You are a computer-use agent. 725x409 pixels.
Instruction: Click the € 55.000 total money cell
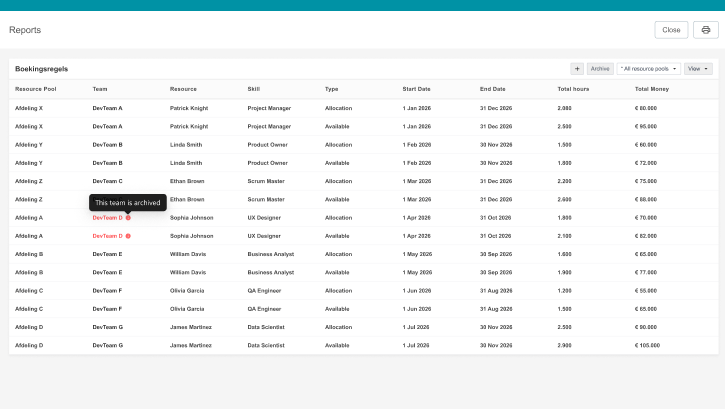(645, 291)
